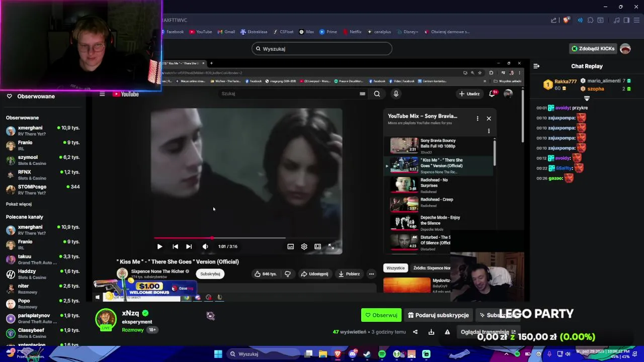Skip to previous video in YouTube player
Screen dimensions: 644x362
pos(175,246)
